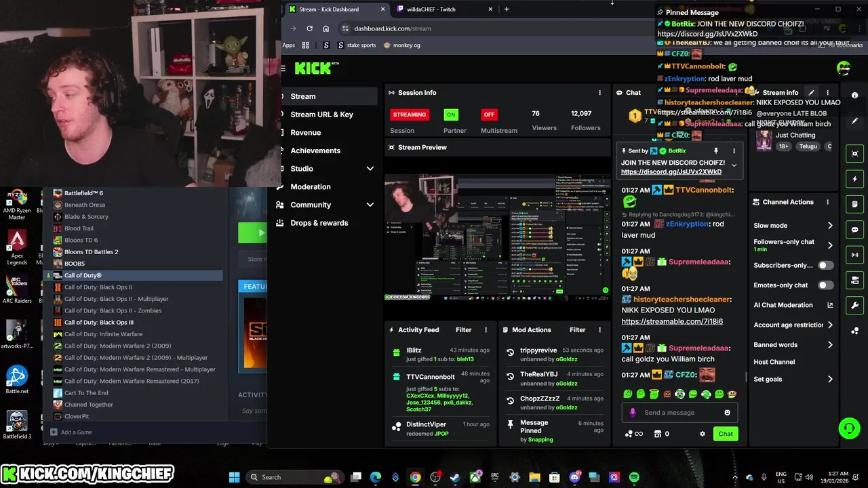
Task: Click the green Chat send button
Action: [x=726, y=434]
